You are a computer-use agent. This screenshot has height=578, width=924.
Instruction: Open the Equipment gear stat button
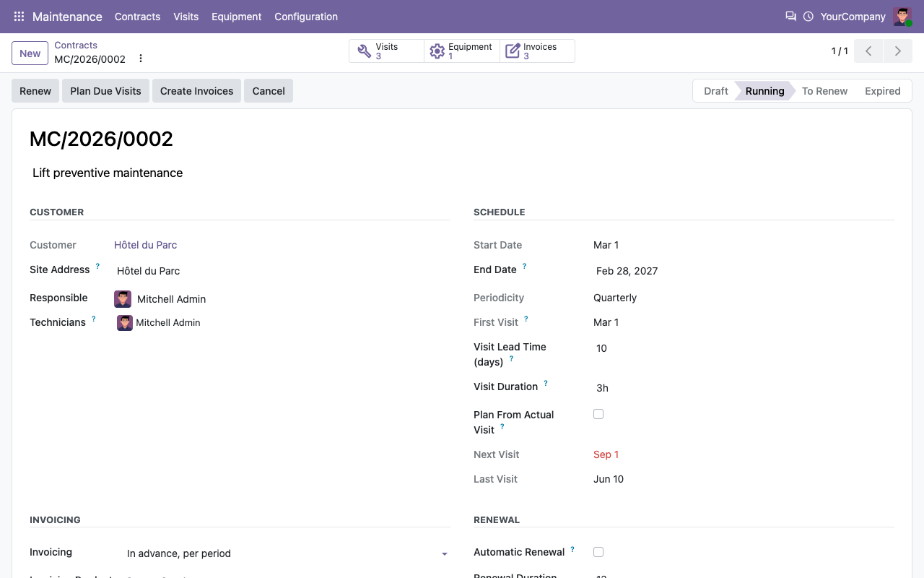[462, 51]
